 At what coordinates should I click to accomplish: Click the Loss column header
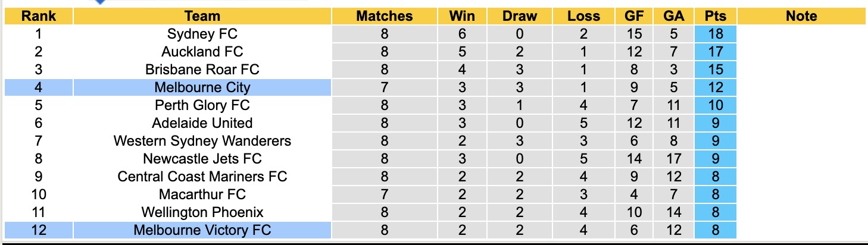click(583, 16)
